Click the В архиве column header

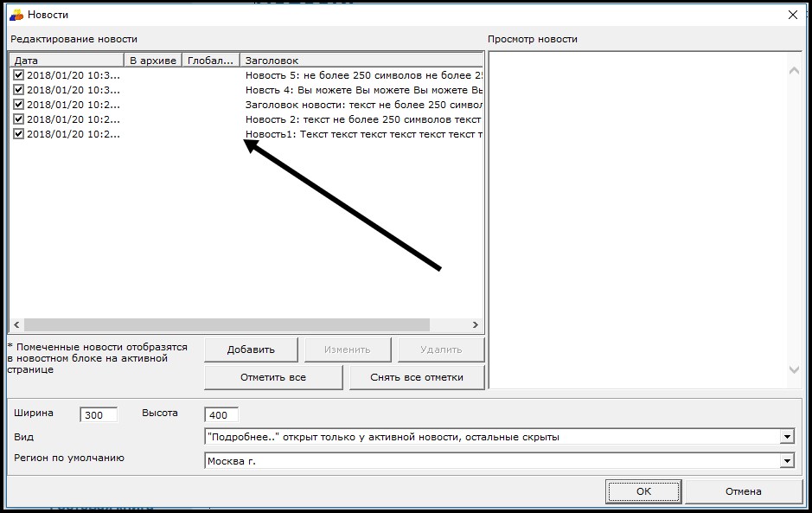(152, 61)
